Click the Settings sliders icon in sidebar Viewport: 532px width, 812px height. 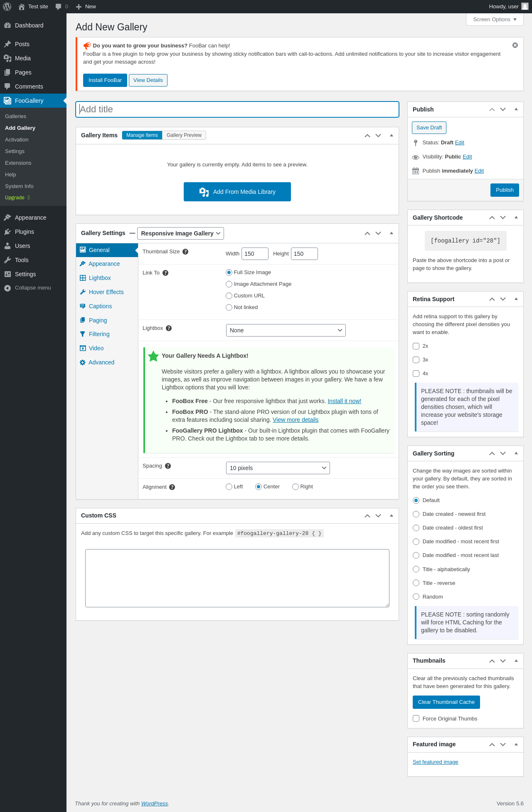click(7, 274)
